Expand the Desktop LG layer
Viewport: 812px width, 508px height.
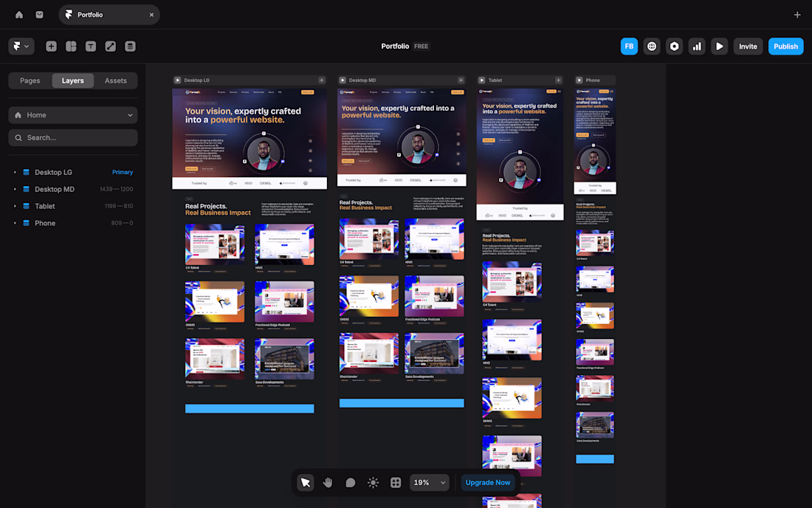click(15, 172)
